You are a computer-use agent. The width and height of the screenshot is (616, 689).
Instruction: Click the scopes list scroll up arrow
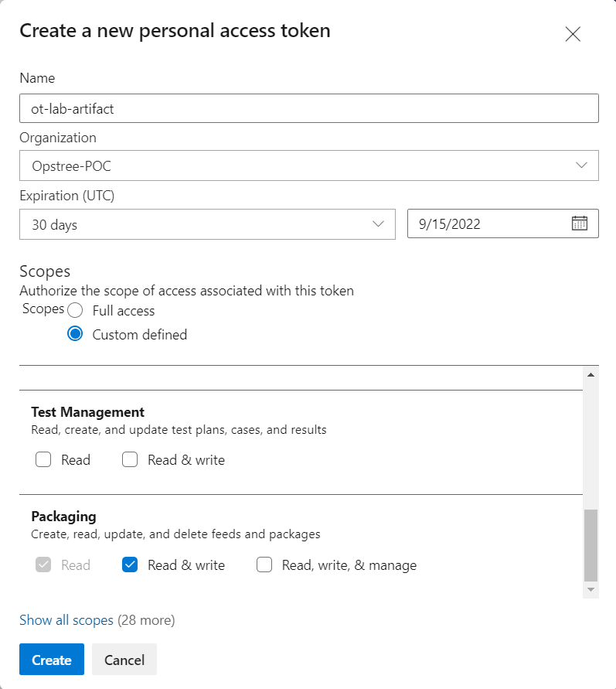click(590, 375)
